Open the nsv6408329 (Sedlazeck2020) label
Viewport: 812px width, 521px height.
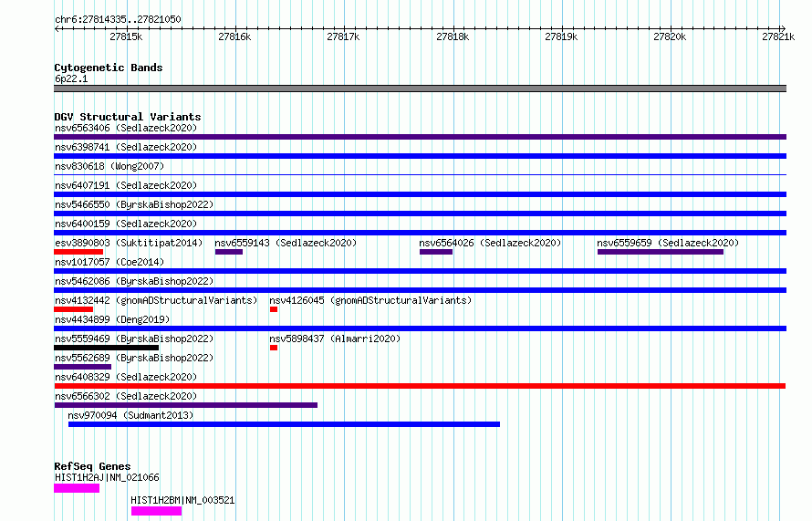126,377
